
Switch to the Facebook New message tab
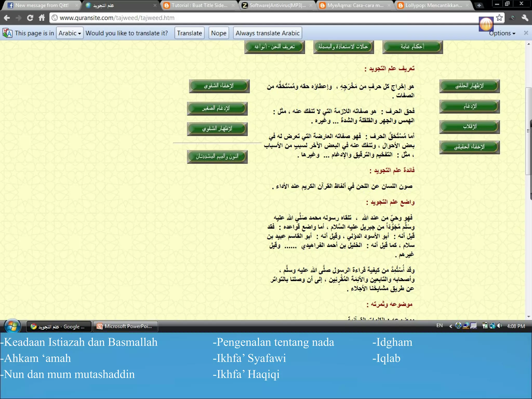(x=42, y=5)
